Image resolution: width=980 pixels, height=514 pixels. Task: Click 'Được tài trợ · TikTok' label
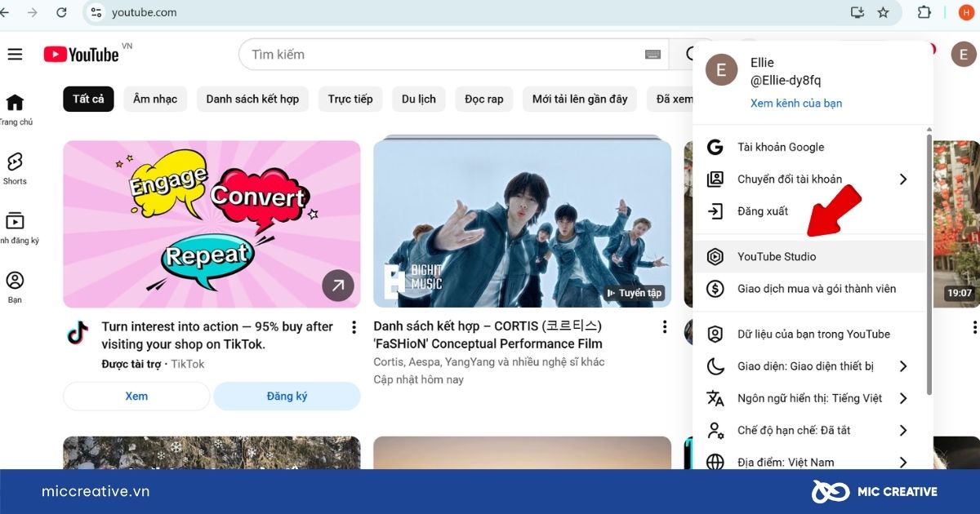tap(153, 364)
